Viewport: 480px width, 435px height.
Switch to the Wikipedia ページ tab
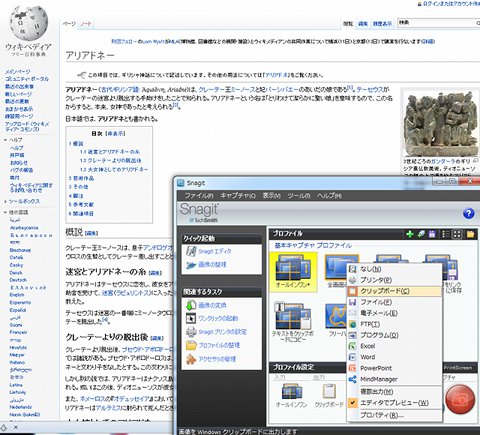(x=69, y=24)
